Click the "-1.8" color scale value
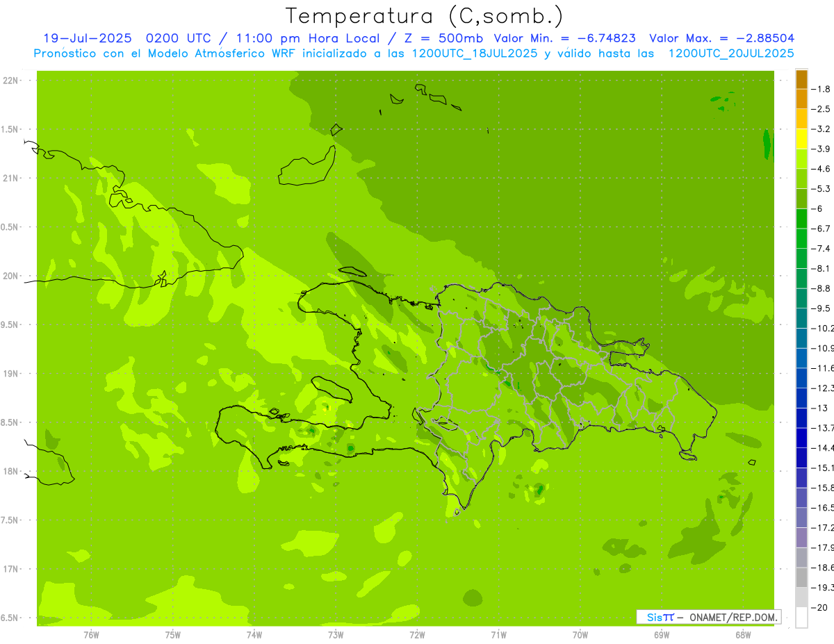Image resolution: width=834 pixels, height=644 pixels. click(x=821, y=89)
